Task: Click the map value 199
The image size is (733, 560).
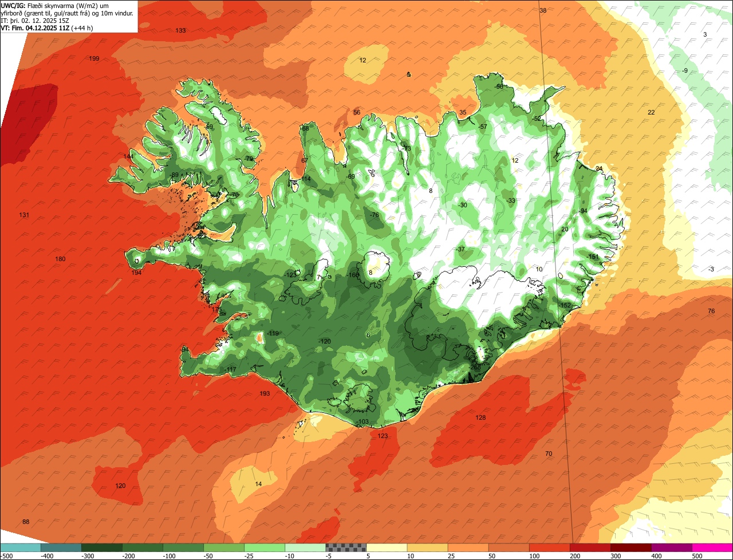Action: click(x=94, y=58)
